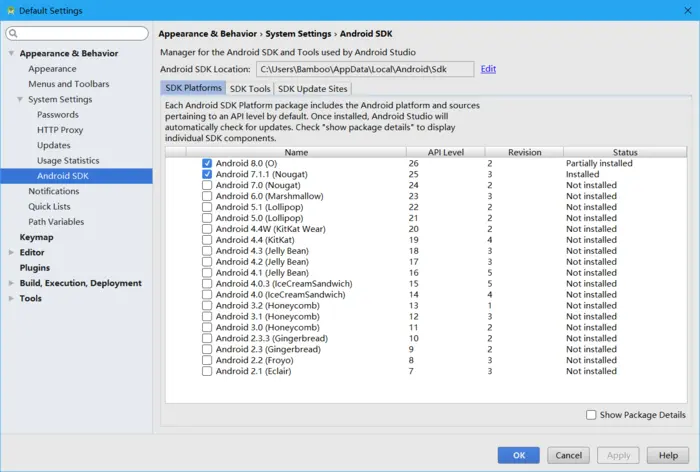Open Path Variables settings
Screen dimensions: 700x472
(x=56, y=221)
